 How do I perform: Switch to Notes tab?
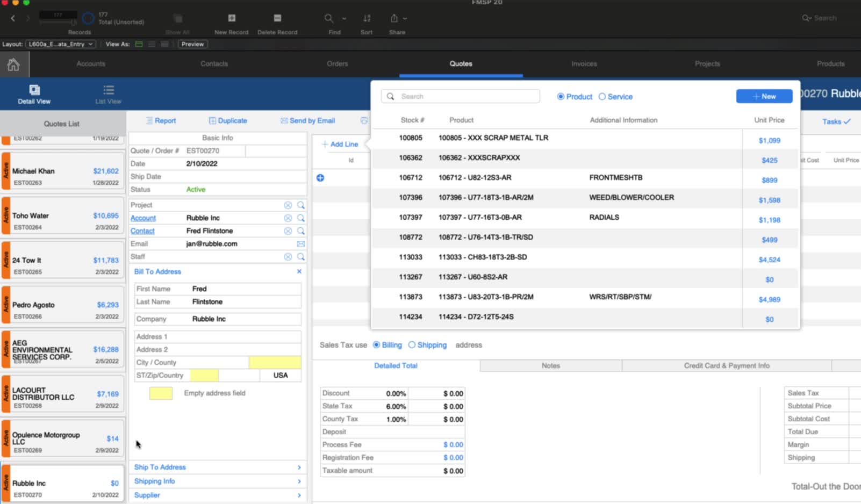(551, 366)
